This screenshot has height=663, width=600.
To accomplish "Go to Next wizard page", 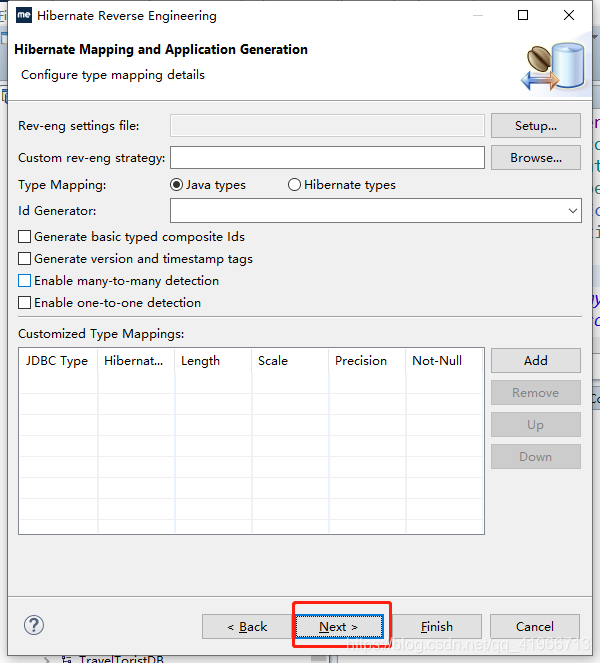I will [340, 626].
